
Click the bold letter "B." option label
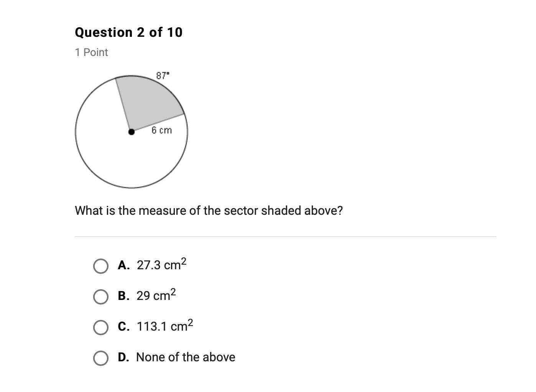click(x=123, y=296)
